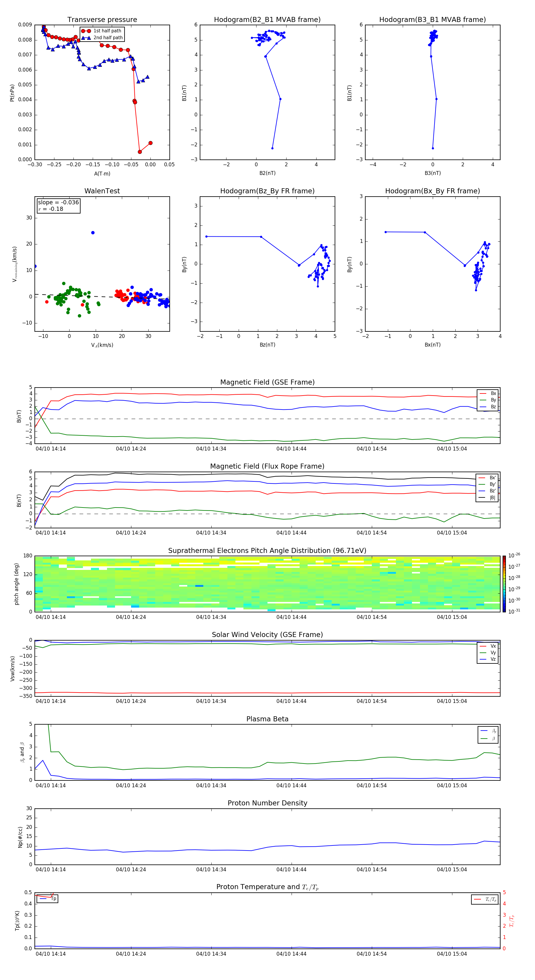Click the 'Hodogram(Bx_By FR frame)' title

(x=432, y=191)
